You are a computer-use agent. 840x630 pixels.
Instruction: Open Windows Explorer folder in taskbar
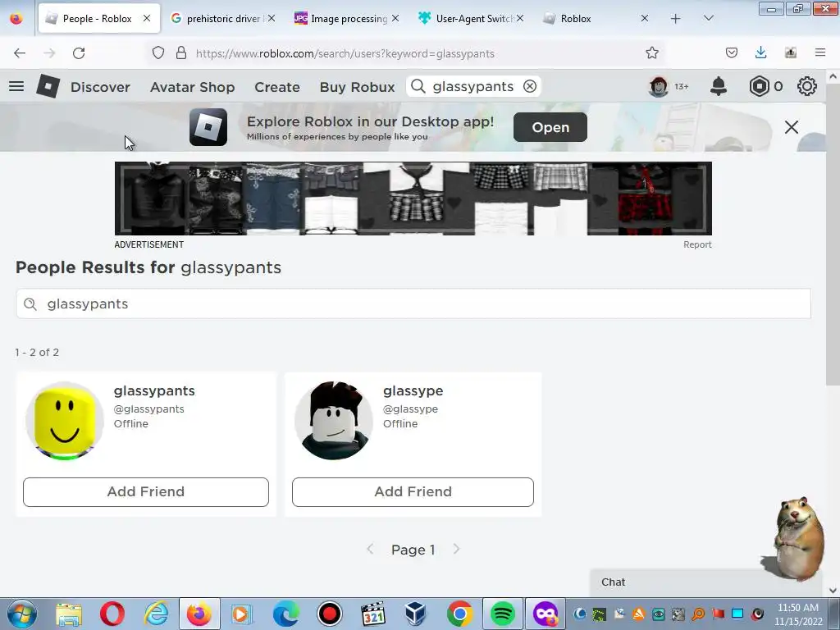click(x=69, y=614)
